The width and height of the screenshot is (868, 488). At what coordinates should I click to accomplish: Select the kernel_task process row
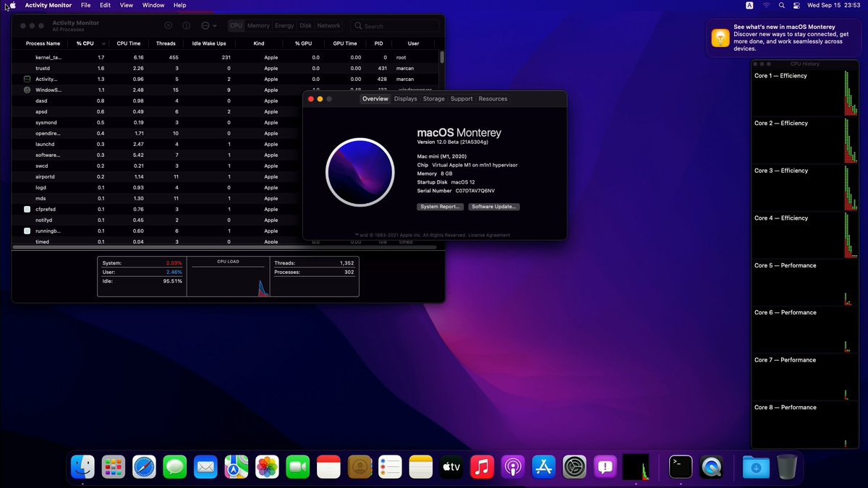coord(226,57)
